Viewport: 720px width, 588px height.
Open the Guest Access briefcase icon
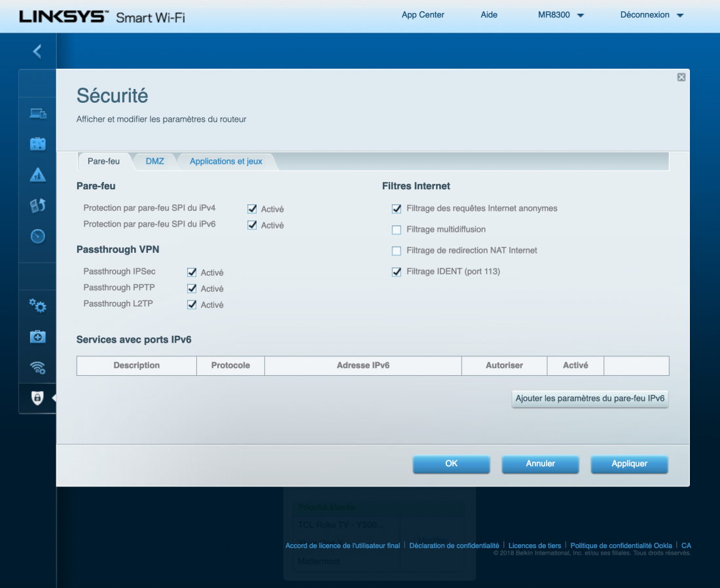point(38,144)
